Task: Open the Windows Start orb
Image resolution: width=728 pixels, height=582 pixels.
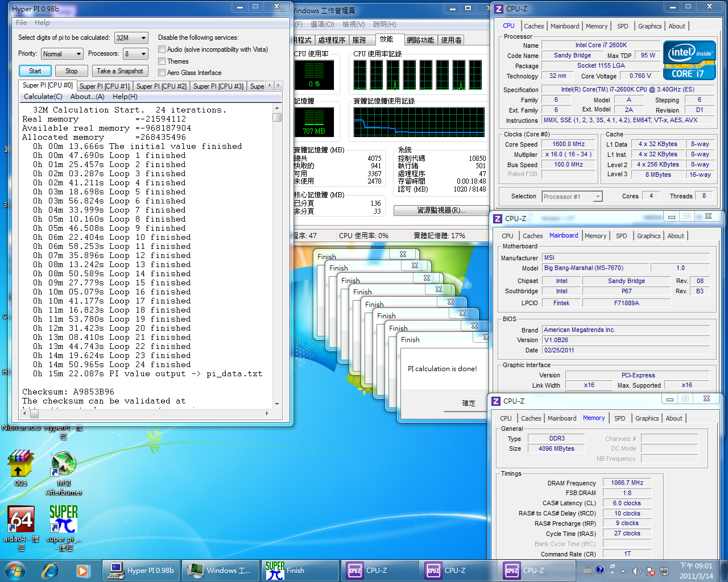Action: (x=15, y=570)
